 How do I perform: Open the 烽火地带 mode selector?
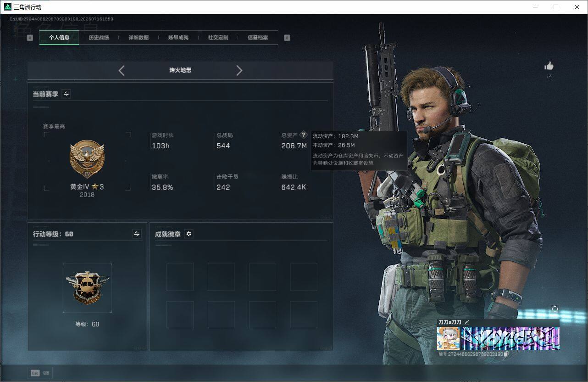click(x=180, y=71)
